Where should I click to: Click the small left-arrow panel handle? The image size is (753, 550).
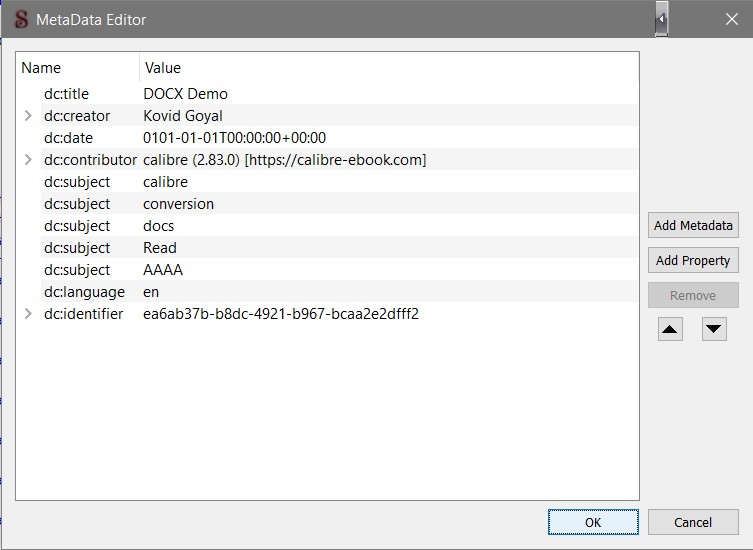[x=662, y=19]
